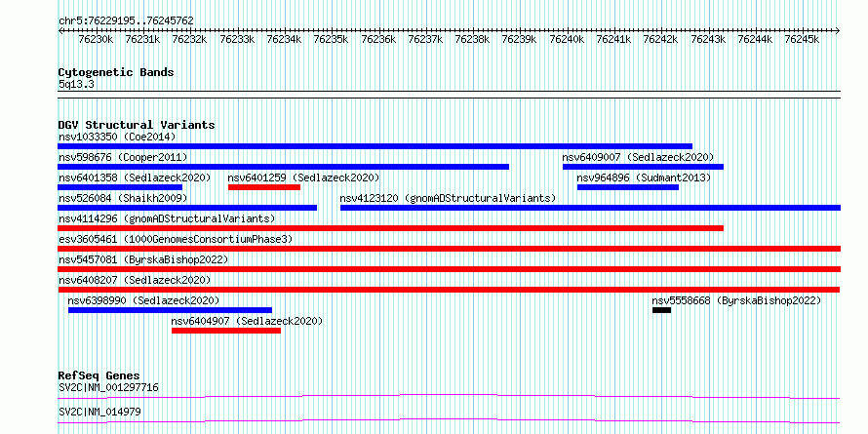Click the red nsv6401259 variant bar
Viewport: 868px width, 434px height.
point(264,187)
